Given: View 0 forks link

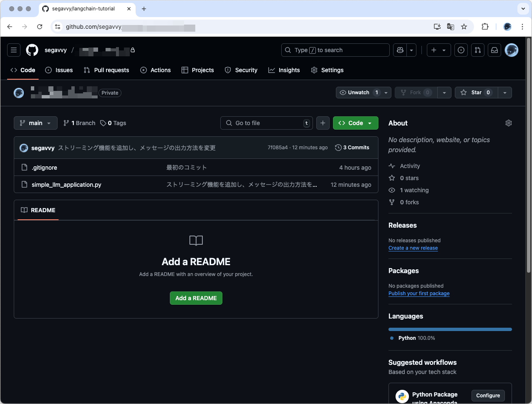Looking at the screenshot, I should [x=409, y=202].
